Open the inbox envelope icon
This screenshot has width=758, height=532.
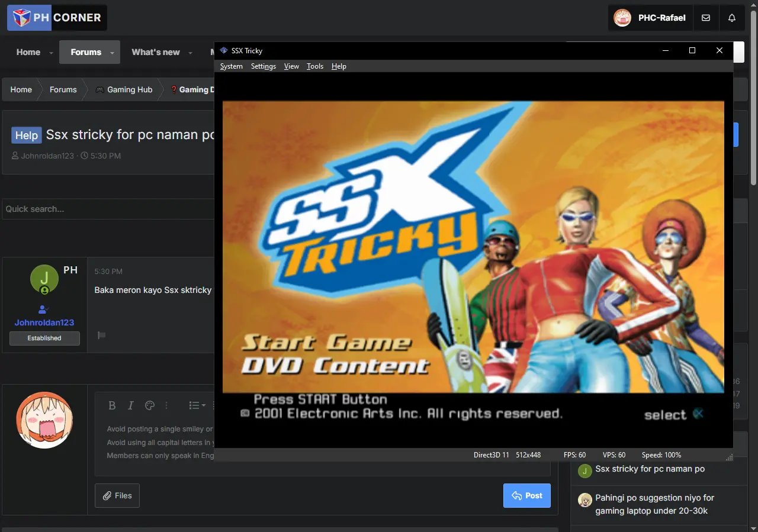point(706,18)
